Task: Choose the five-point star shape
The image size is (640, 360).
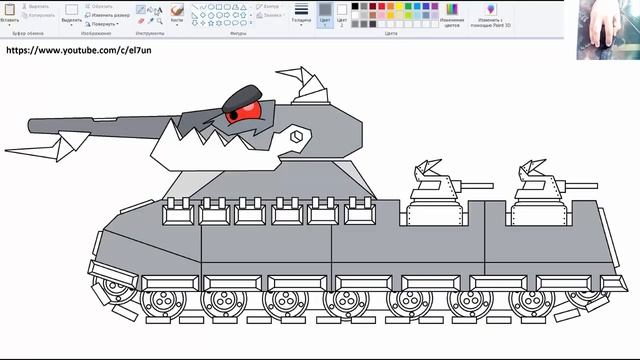Action: pos(211,23)
